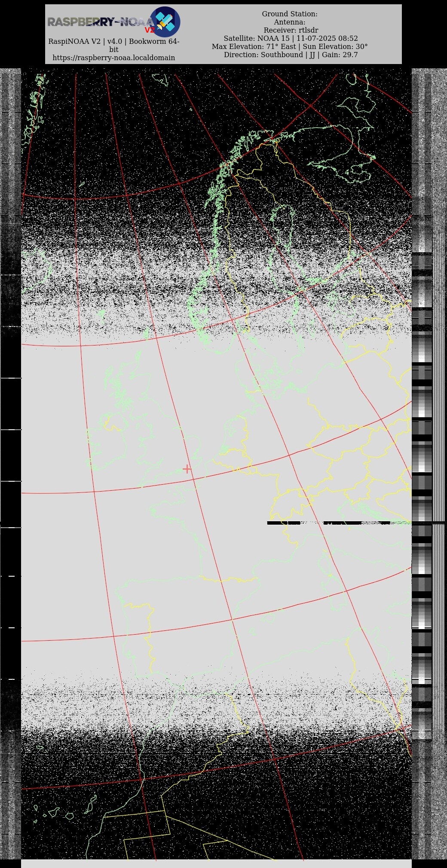447x868 pixels.
Task: Click 'Receiver: rtlsdr' text
Action: point(291,31)
